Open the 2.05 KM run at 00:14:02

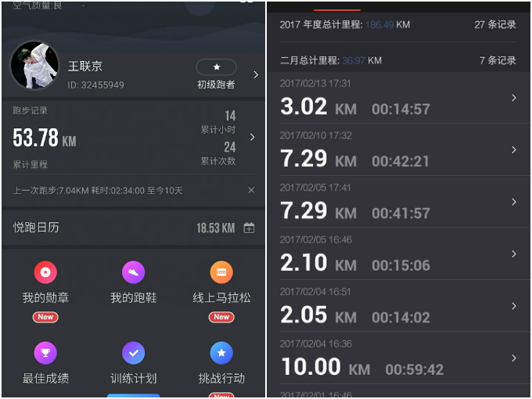point(398,306)
